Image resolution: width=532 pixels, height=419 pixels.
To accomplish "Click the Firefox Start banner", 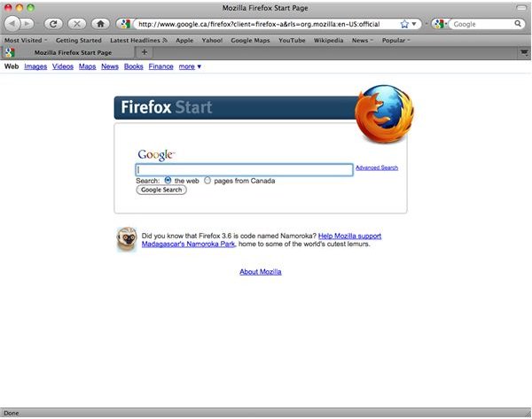I will point(236,108).
